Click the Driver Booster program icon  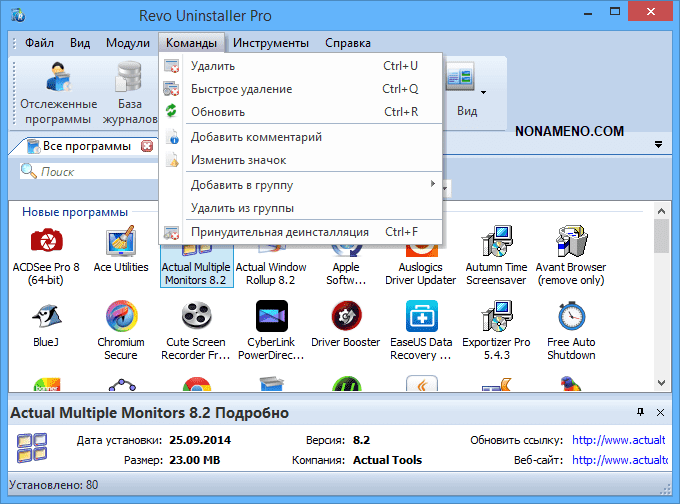point(346,319)
